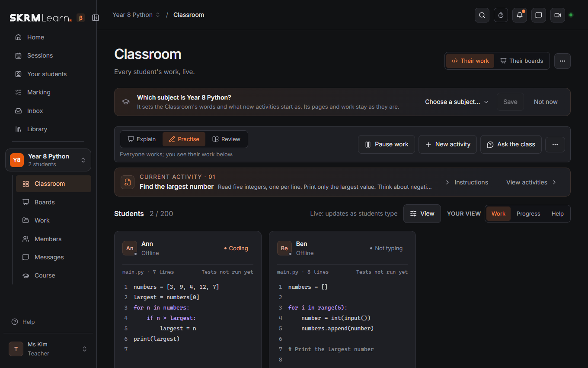Click Ben's Not typing status
588x368 pixels.
point(386,249)
